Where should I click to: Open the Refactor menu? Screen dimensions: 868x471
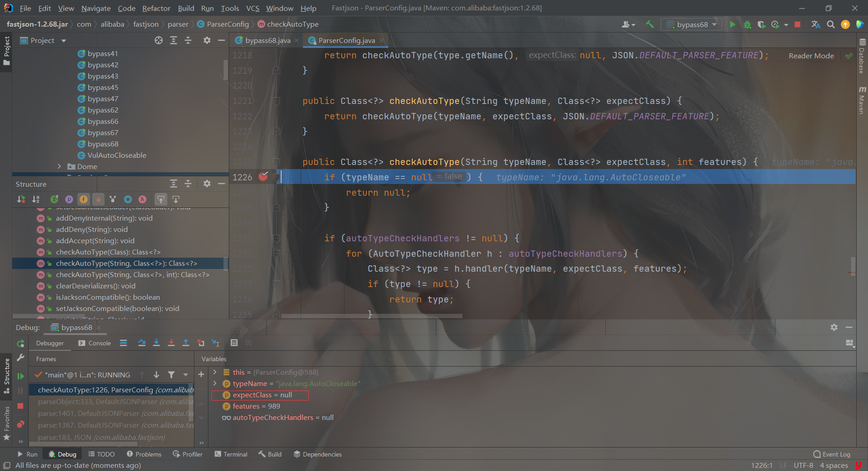coord(156,8)
